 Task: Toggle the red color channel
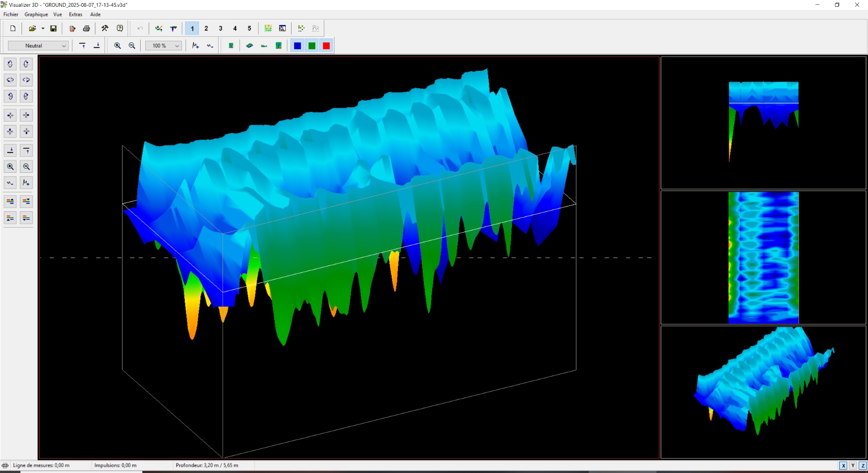coord(326,46)
